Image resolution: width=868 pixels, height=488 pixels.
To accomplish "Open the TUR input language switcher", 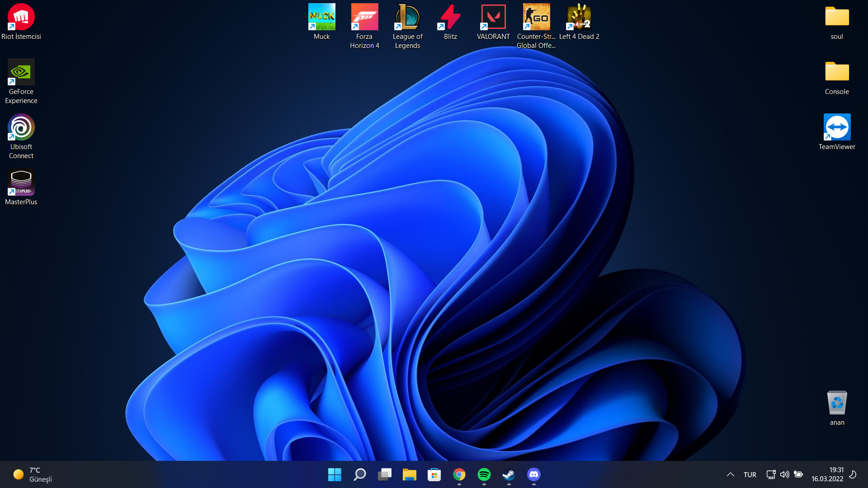I will click(x=750, y=474).
